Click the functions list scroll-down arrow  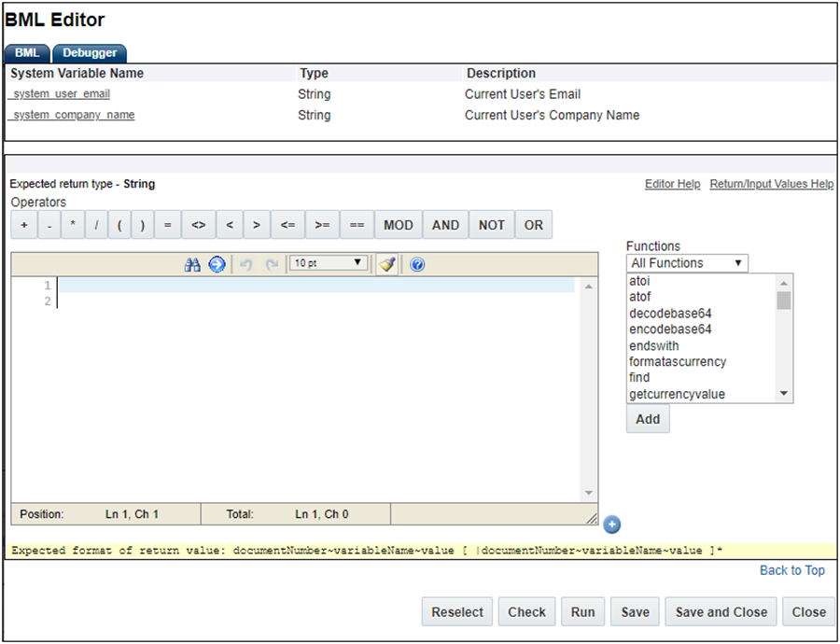(x=784, y=394)
